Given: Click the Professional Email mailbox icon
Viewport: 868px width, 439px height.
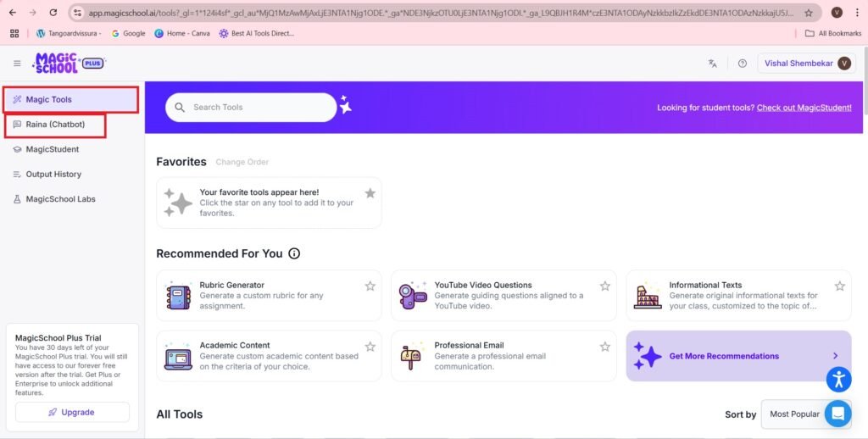Looking at the screenshot, I should [411, 357].
